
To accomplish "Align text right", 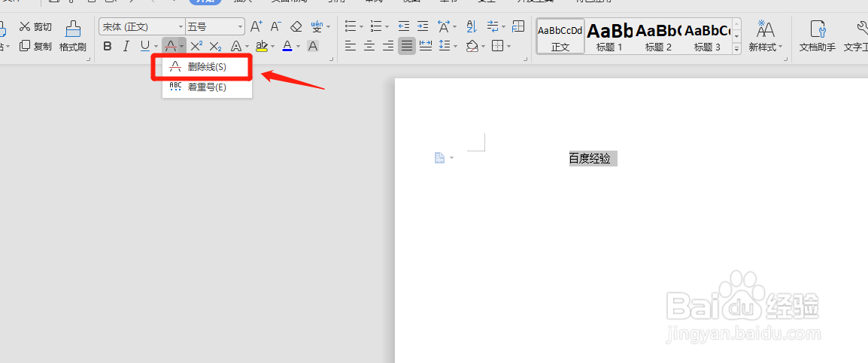I will [x=388, y=46].
